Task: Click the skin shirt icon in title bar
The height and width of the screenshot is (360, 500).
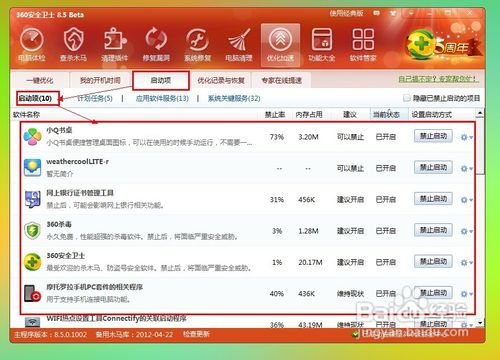Action: click(394, 13)
